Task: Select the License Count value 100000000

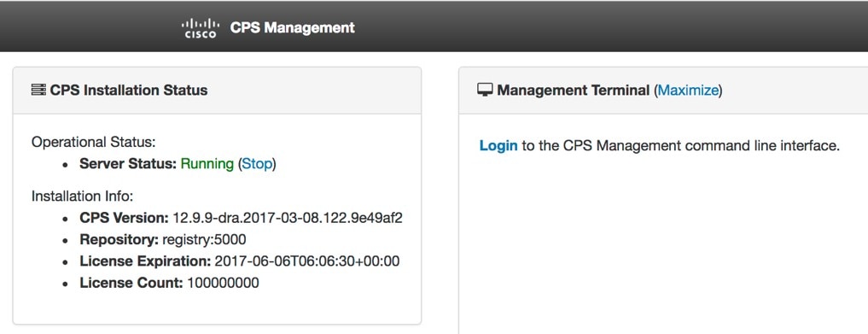Action: click(223, 283)
